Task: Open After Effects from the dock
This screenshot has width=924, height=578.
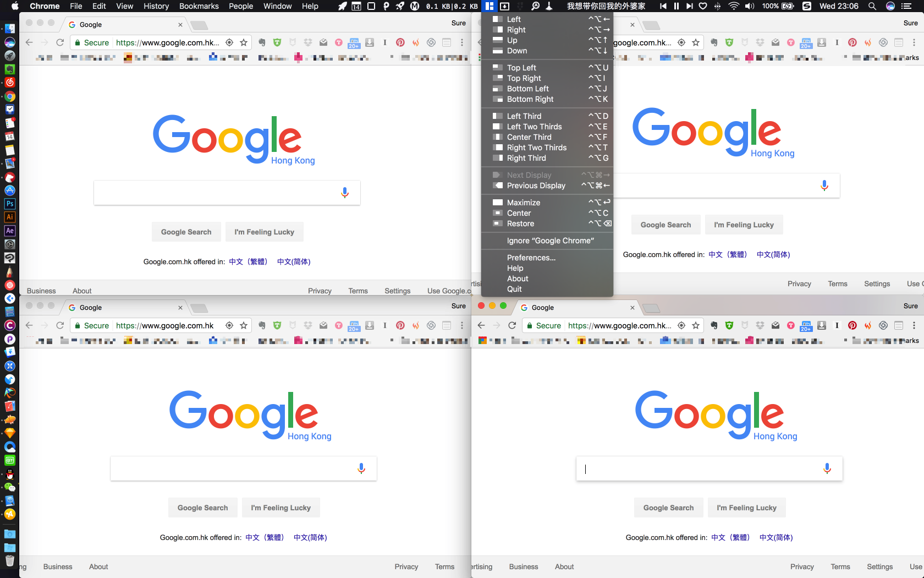Action: pos(10,231)
